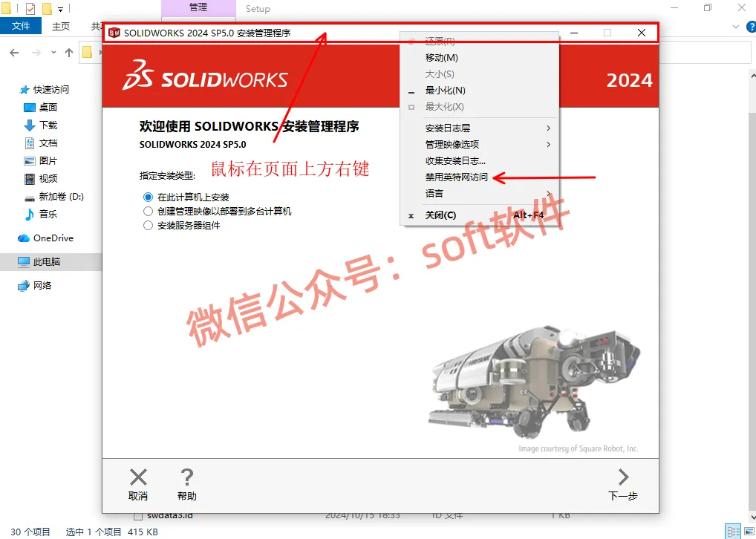The image size is (756, 539).
Task: Open 视频 folder in navigation pane
Action: (x=48, y=178)
